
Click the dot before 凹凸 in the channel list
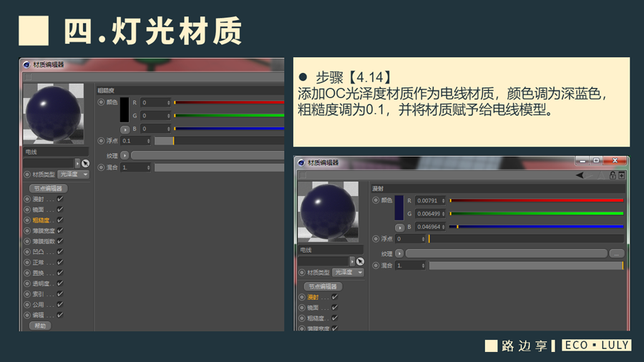[x=27, y=252]
